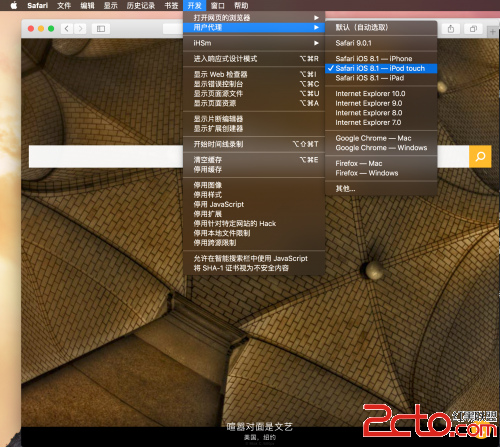
Task: Select Internet Explorer 7.0 user agent
Action: point(381,123)
